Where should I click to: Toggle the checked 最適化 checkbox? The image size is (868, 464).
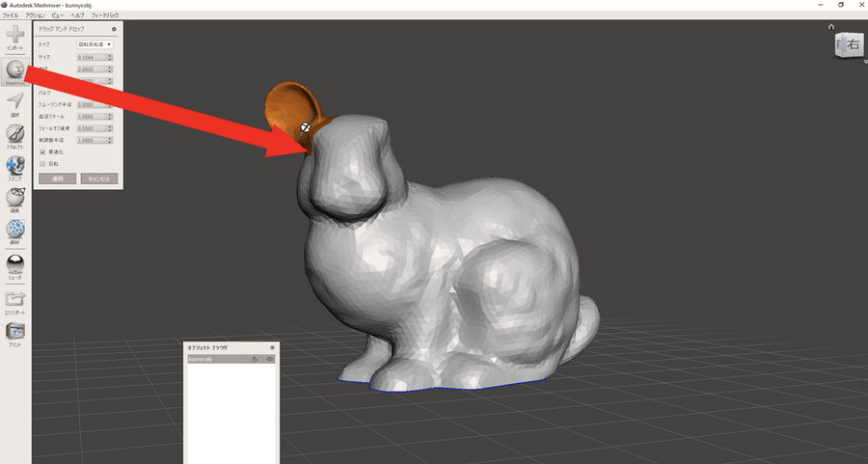(42, 151)
